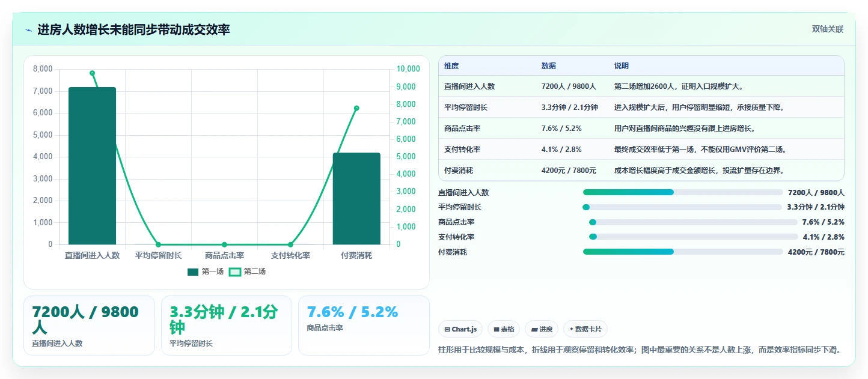Click the 平均停留时长 progress bar

pyautogui.click(x=682, y=207)
